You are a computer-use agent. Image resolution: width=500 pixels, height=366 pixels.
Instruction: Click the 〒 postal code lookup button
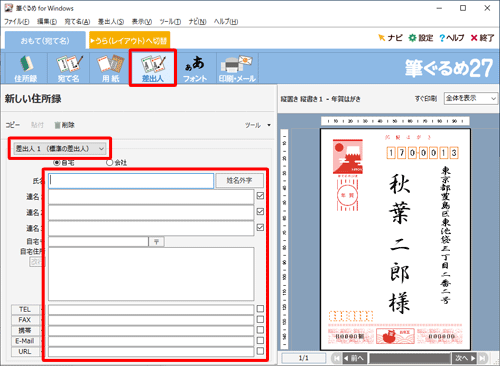[156, 242]
